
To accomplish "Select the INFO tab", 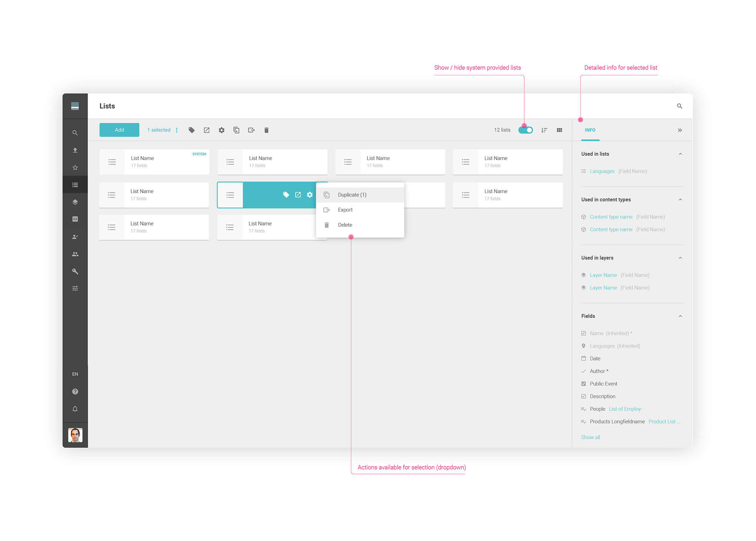I will (x=590, y=130).
